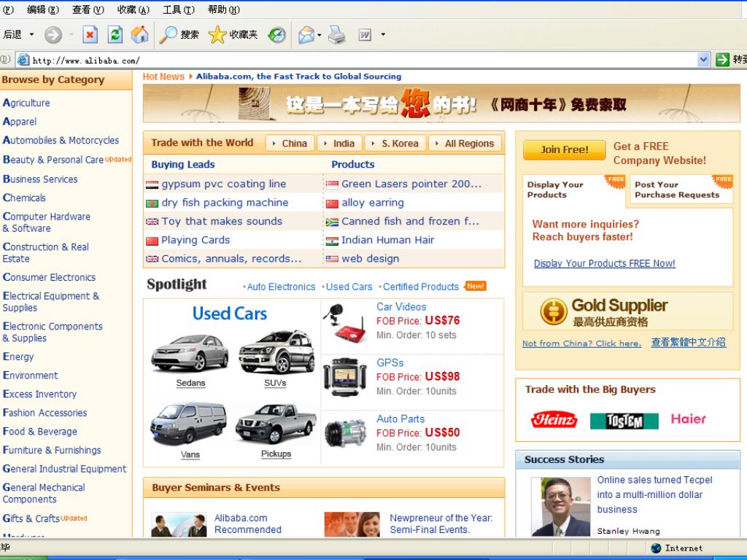747x560 pixels.
Task: Select the Sedans car image
Action: [x=190, y=354]
